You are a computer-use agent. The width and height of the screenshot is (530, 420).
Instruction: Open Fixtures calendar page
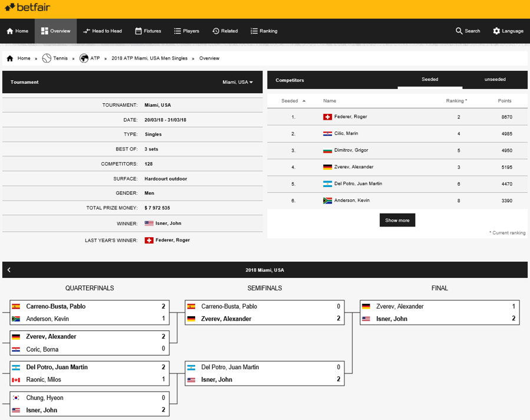148,31
